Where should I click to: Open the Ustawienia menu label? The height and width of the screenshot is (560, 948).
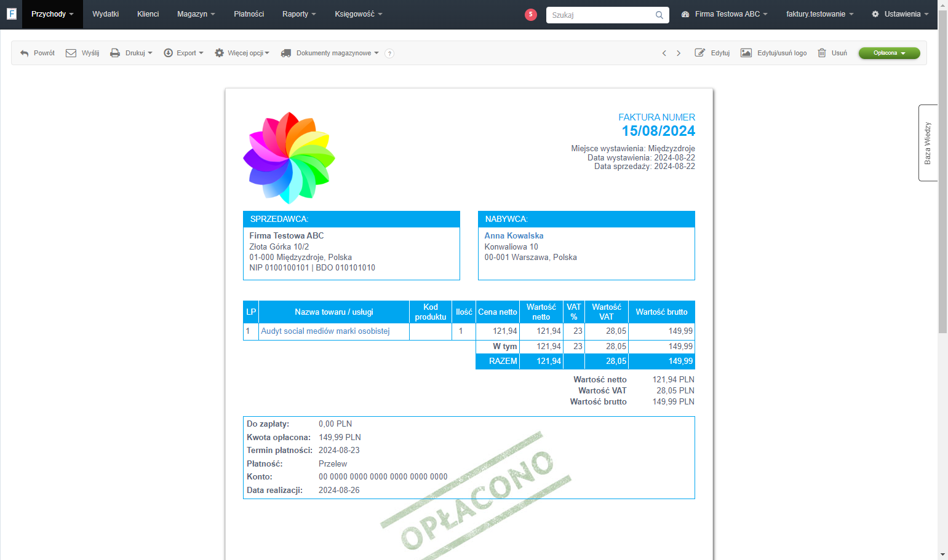click(902, 14)
